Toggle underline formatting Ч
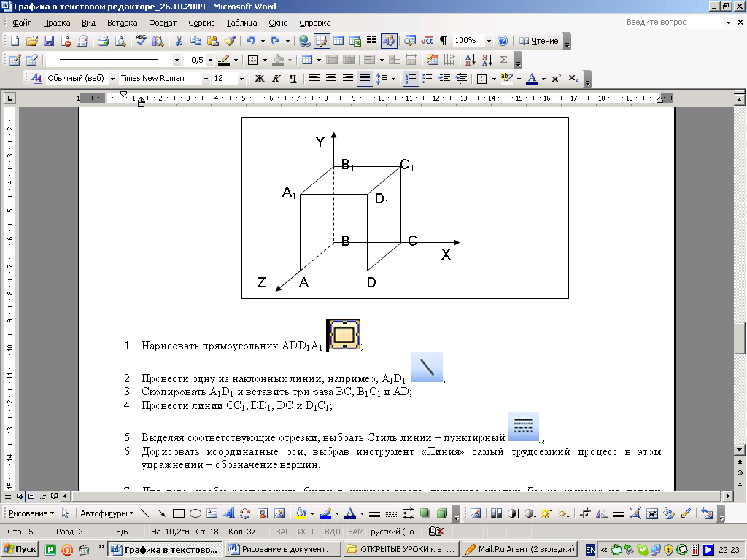This screenshot has width=747, height=560. 293,79
